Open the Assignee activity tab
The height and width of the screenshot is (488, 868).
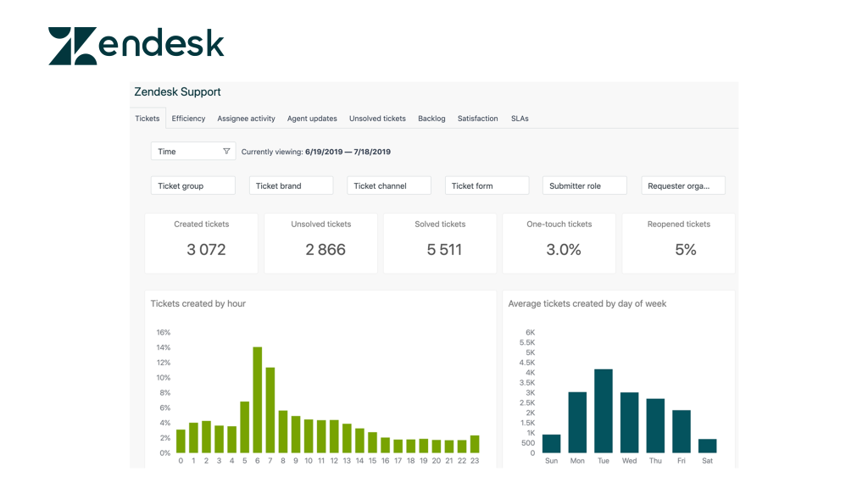point(246,119)
